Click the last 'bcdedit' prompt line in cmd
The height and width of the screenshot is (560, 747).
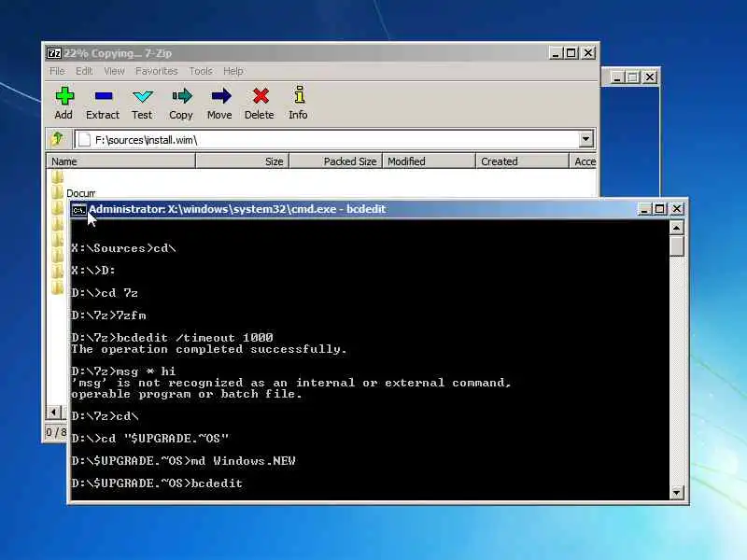point(157,483)
